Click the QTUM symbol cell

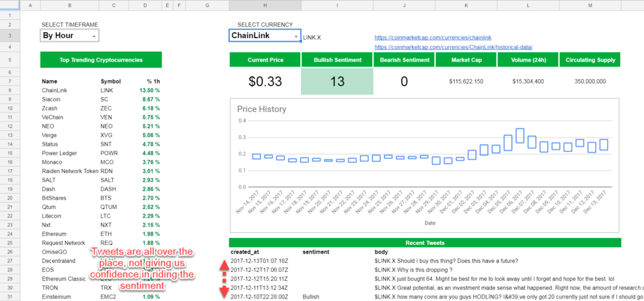click(108, 207)
